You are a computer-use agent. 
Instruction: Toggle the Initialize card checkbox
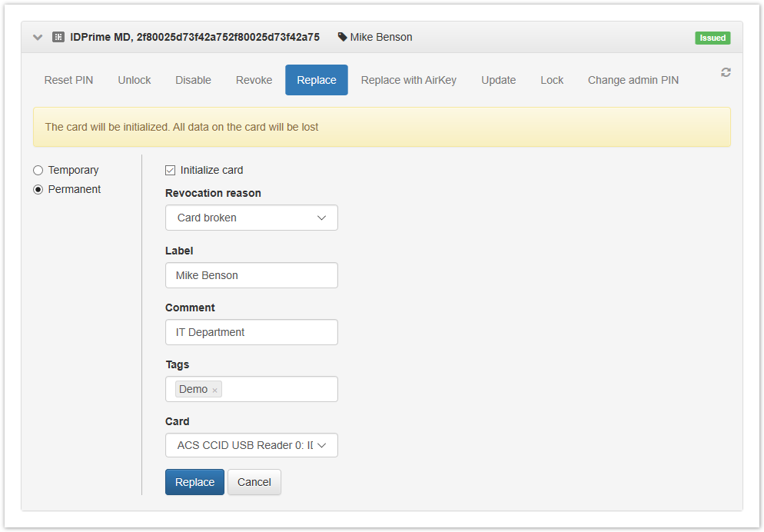(171, 170)
